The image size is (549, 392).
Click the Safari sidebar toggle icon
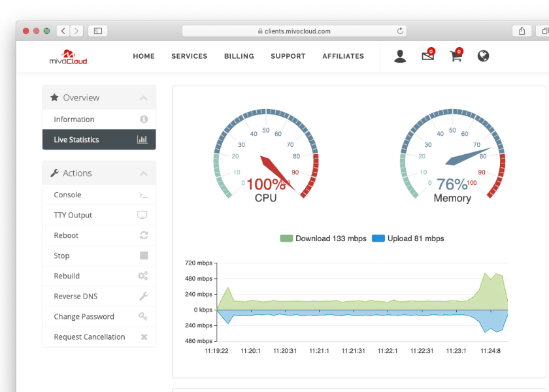coord(97,31)
